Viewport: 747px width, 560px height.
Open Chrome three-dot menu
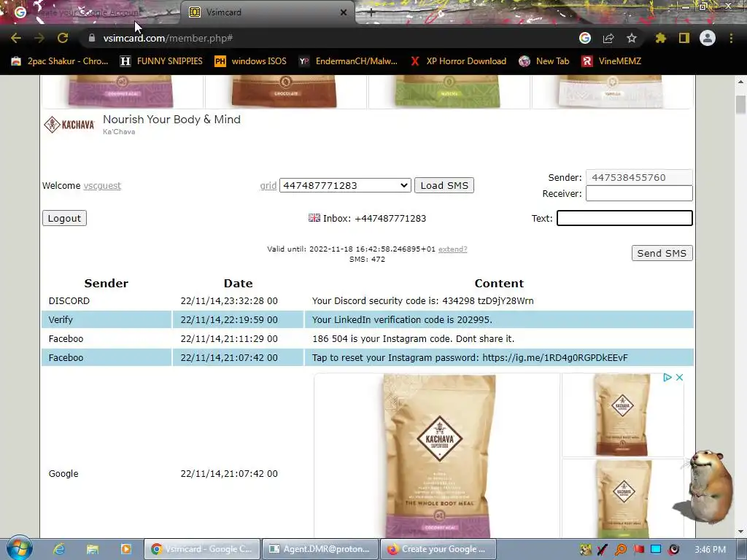click(x=731, y=38)
